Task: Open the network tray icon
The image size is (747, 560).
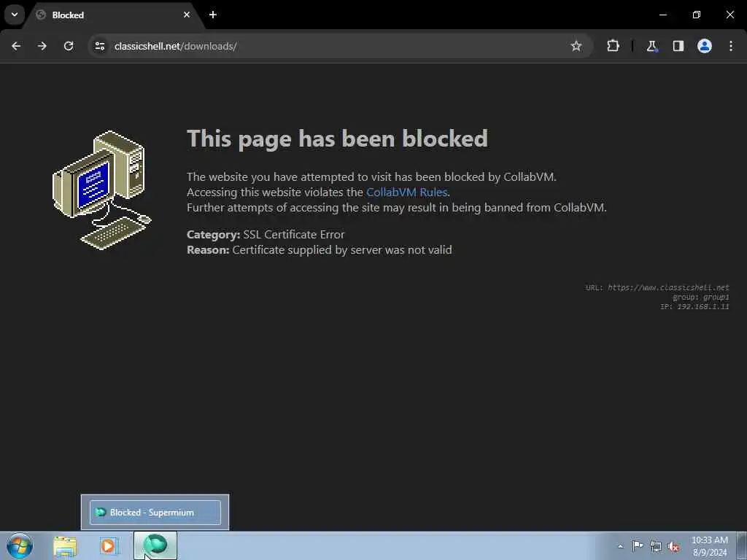Action: pyautogui.click(x=656, y=547)
